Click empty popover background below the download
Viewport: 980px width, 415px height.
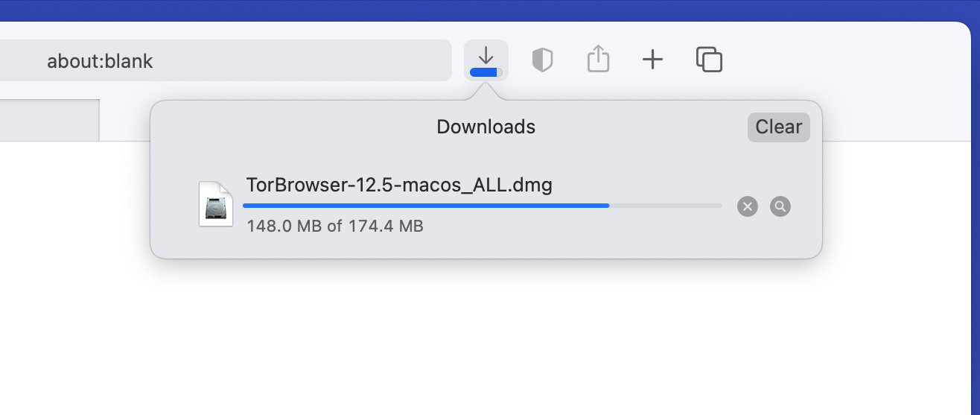(486, 247)
